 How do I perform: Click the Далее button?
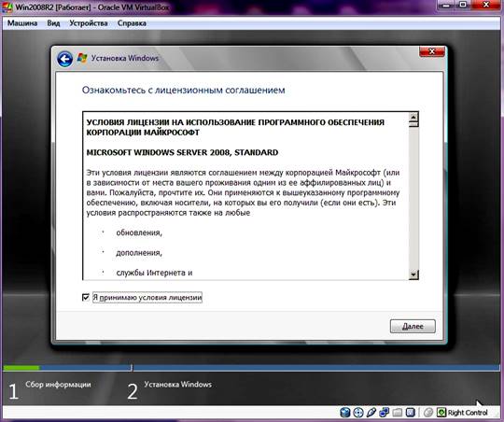click(x=413, y=326)
